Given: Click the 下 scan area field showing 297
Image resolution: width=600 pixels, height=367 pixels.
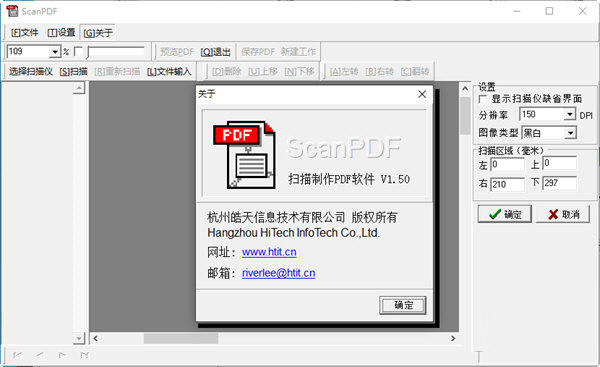Looking at the screenshot, I should (x=559, y=183).
